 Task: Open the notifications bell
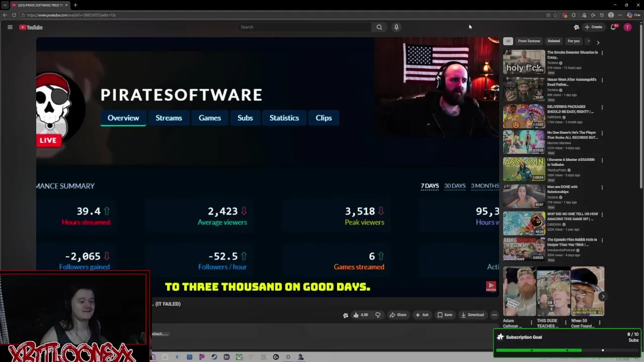pyautogui.click(x=613, y=27)
